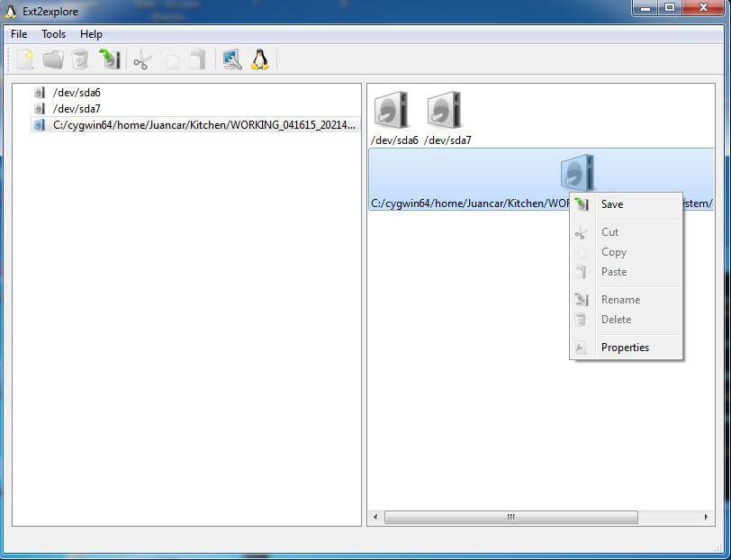
Task: Click the new file toolbar icon
Action: 24,59
